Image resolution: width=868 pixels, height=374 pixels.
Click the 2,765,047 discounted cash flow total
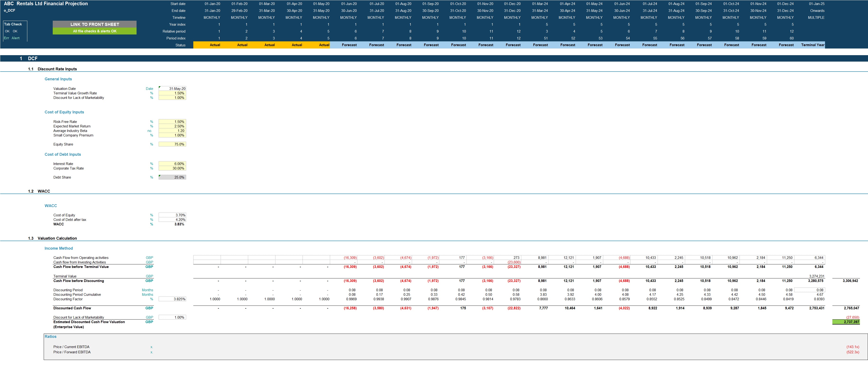click(851, 308)
